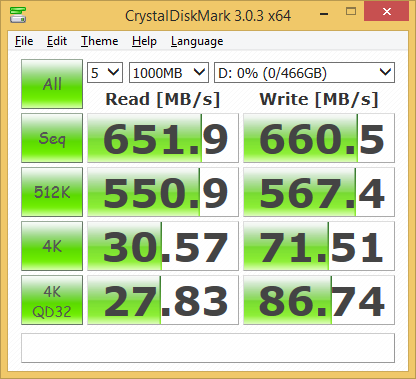Open the File menu

[24, 41]
